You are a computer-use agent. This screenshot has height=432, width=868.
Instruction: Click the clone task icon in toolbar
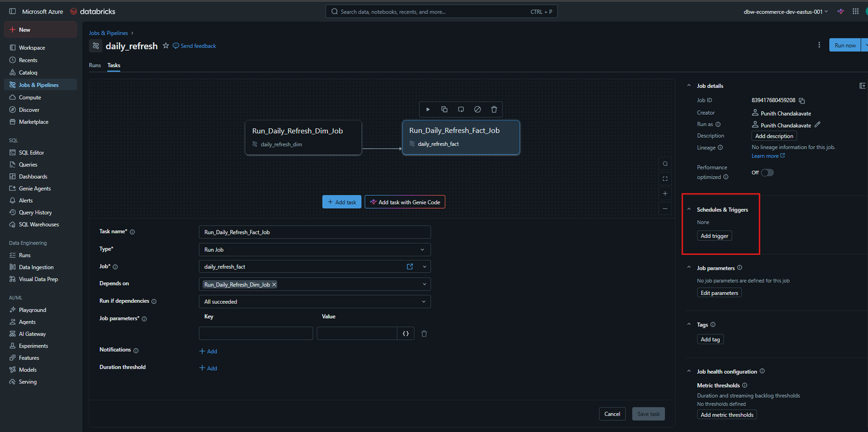point(444,109)
